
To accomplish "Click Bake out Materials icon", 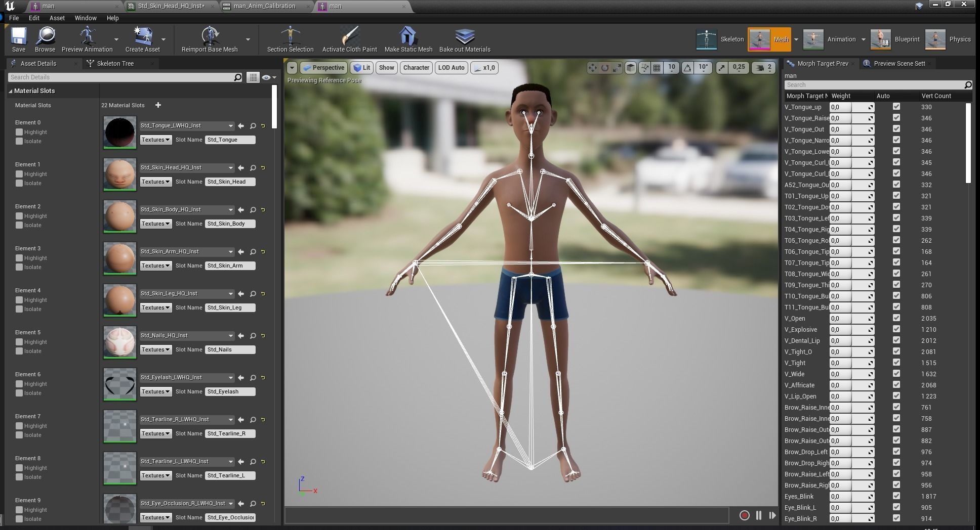I will pyautogui.click(x=465, y=36).
